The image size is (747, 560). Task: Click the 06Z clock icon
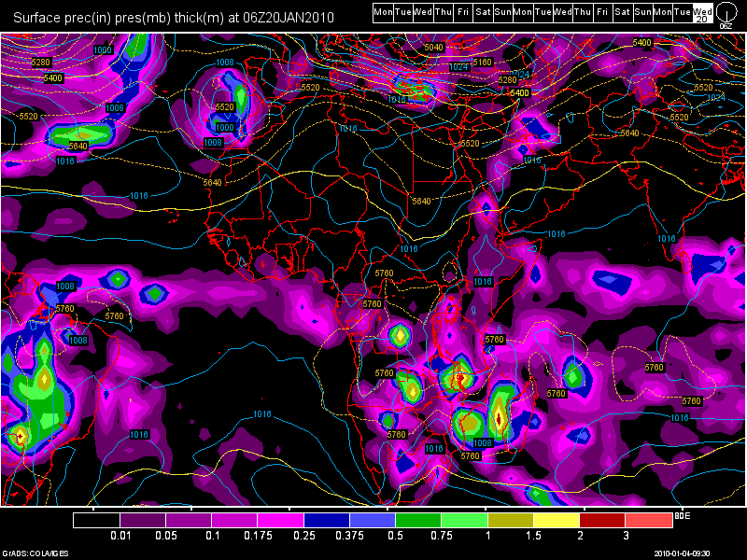[726, 14]
